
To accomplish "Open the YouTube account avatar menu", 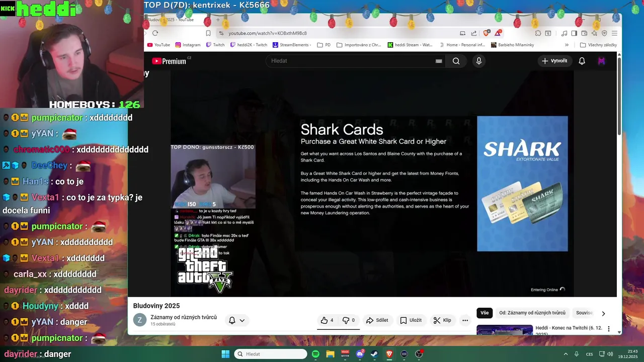I will pos(601,61).
